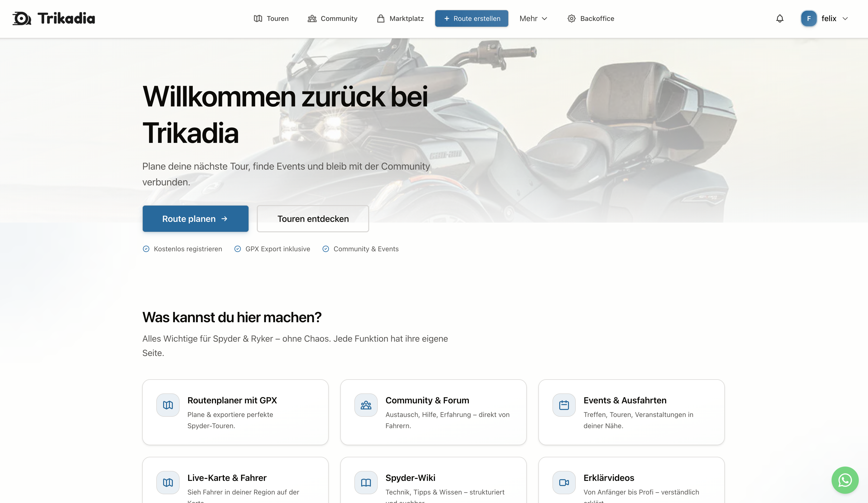Open the notifications bell
Image resolution: width=868 pixels, height=503 pixels.
tap(779, 19)
